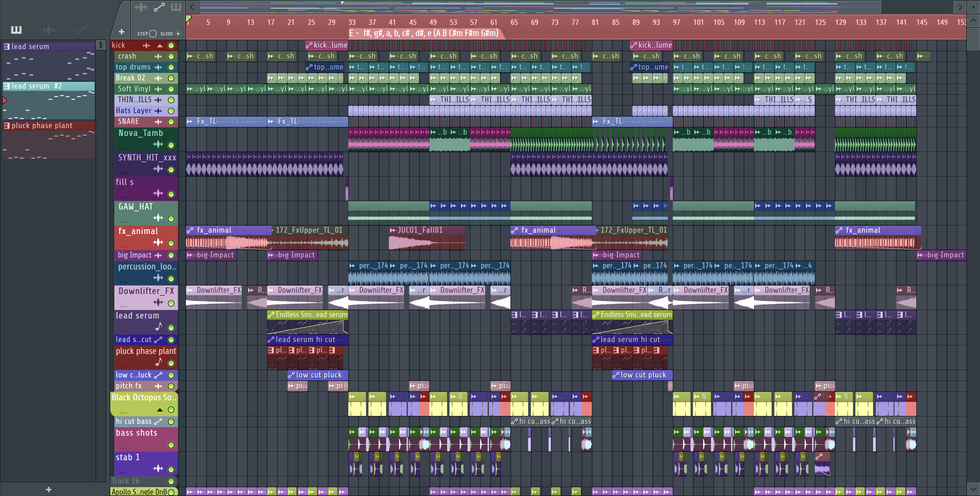Click the GAW_HAT track waveform icon
The image size is (980, 496).
158,218
